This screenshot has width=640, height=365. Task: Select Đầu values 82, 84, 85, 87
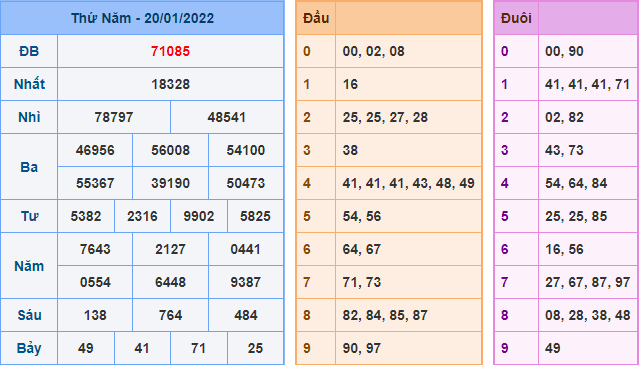pyautogui.click(x=385, y=315)
